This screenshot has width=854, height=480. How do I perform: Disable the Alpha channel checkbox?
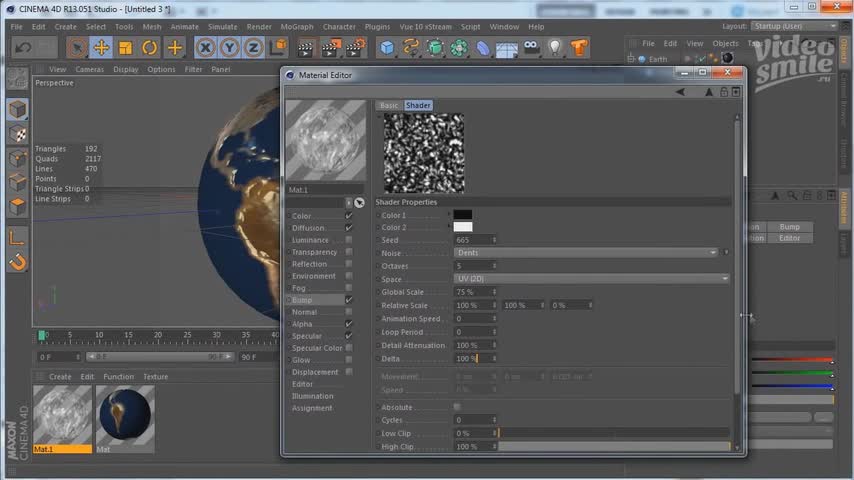pos(349,324)
